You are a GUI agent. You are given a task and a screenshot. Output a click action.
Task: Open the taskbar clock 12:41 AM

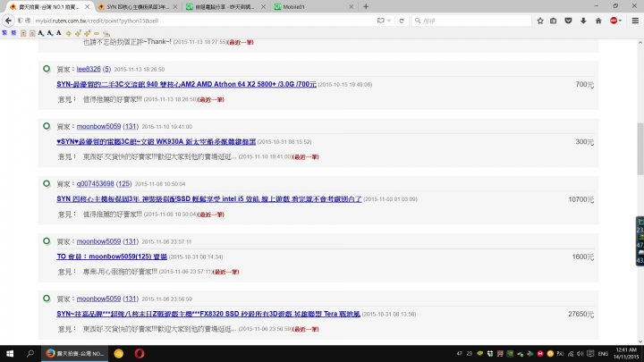coord(626,353)
